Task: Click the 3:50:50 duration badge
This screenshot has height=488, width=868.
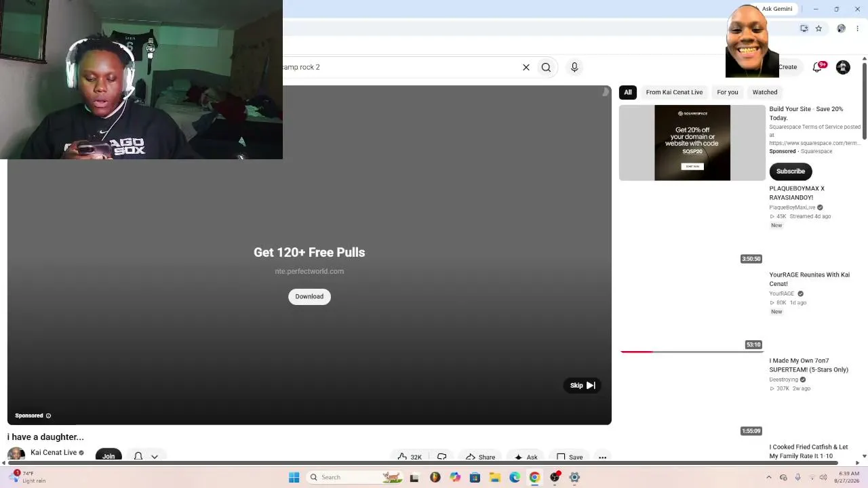Action: click(x=751, y=259)
